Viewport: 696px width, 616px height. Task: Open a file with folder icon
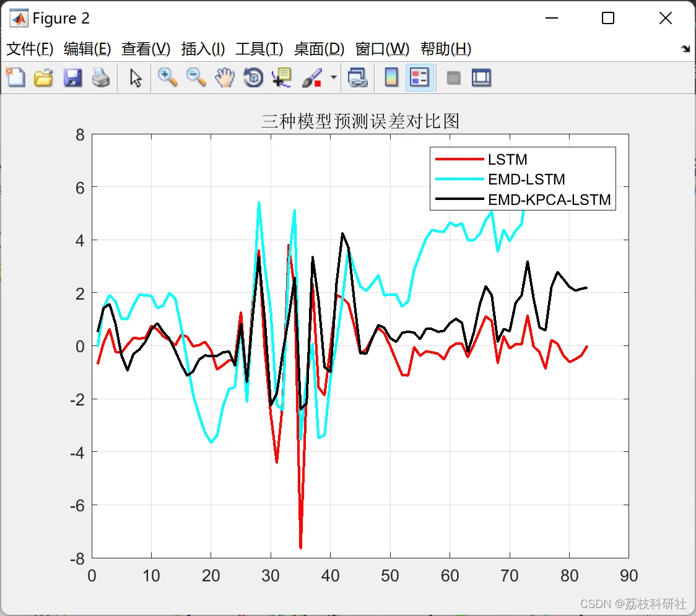[43, 77]
